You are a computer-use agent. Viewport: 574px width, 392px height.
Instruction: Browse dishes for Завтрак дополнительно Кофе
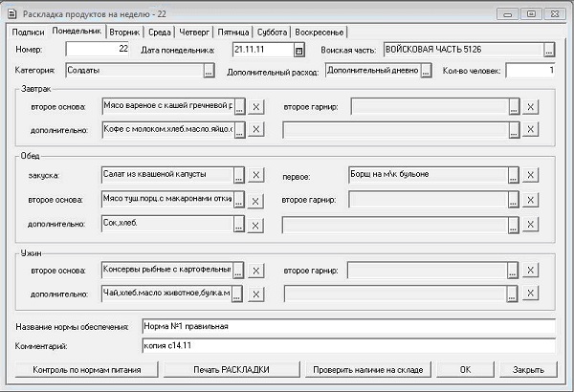239,129
